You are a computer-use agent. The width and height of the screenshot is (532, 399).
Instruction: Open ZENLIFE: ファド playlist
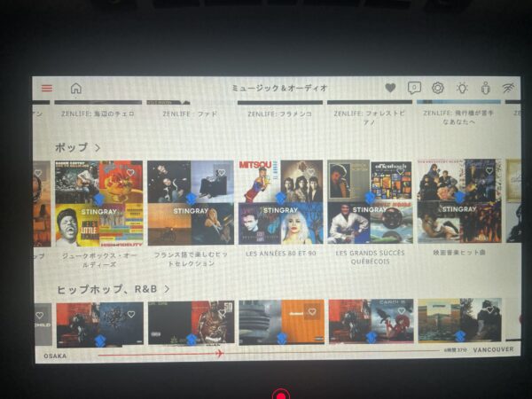pyautogui.click(x=190, y=113)
